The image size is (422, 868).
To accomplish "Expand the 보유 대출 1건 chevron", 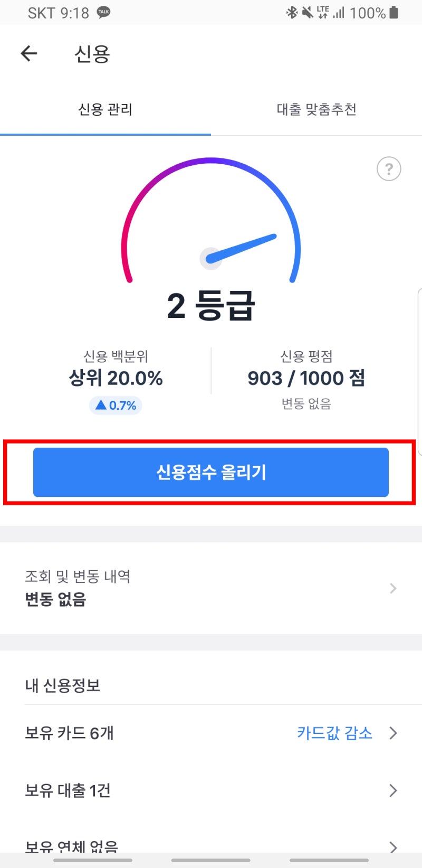I will point(393,790).
